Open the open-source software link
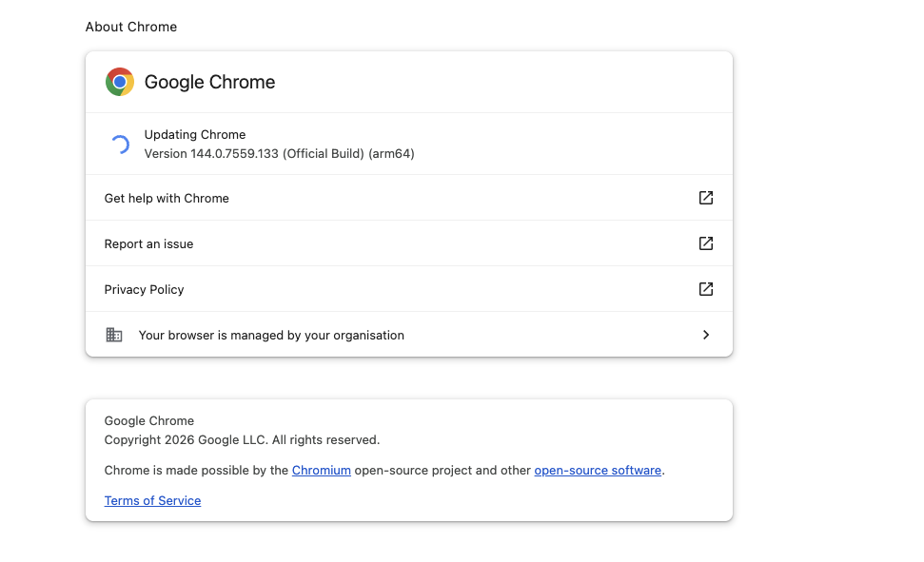The height and width of the screenshot is (562, 924). tap(598, 471)
